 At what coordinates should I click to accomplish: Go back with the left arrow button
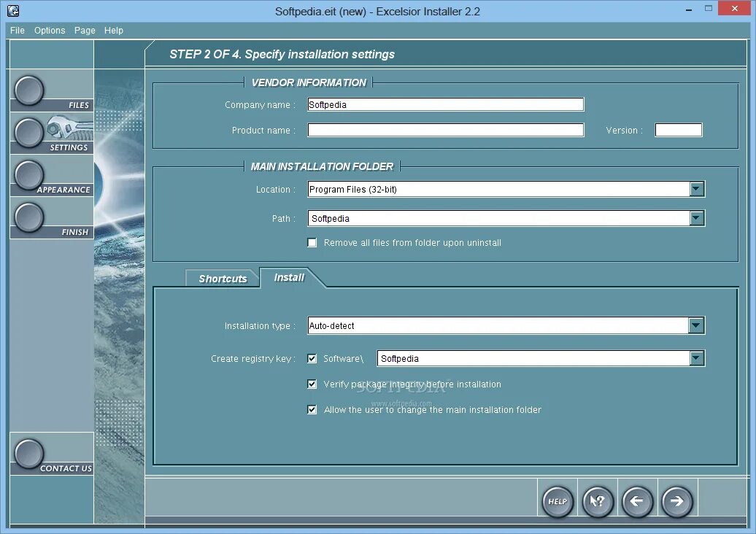[x=637, y=501]
